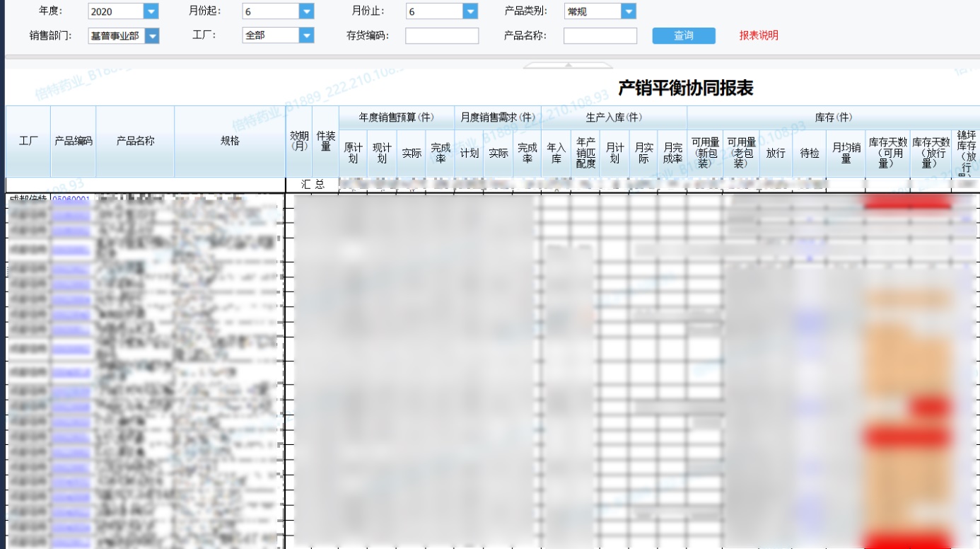Expand the 产品类别 dropdown showing 常规

pyautogui.click(x=629, y=11)
